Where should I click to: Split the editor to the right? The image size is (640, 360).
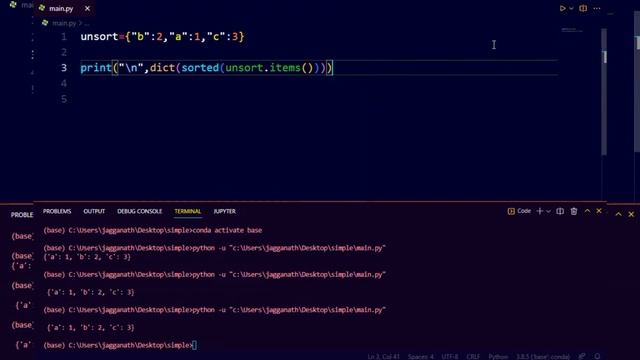pos(583,8)
